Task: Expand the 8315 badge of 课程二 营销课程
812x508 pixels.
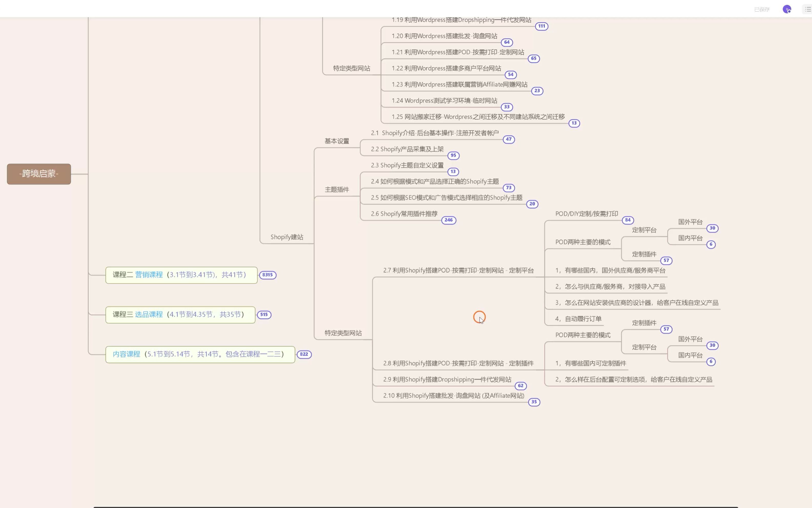Action: (268, 275)
